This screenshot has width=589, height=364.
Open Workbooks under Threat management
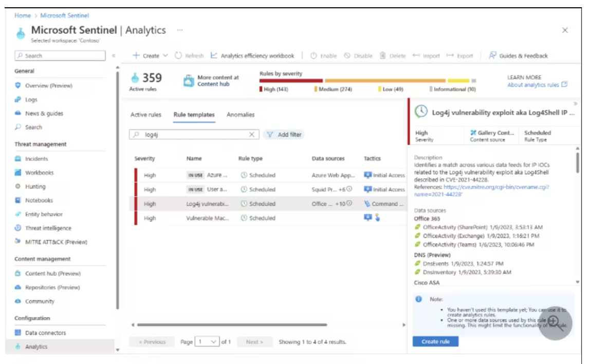click(x=39, y=173)
